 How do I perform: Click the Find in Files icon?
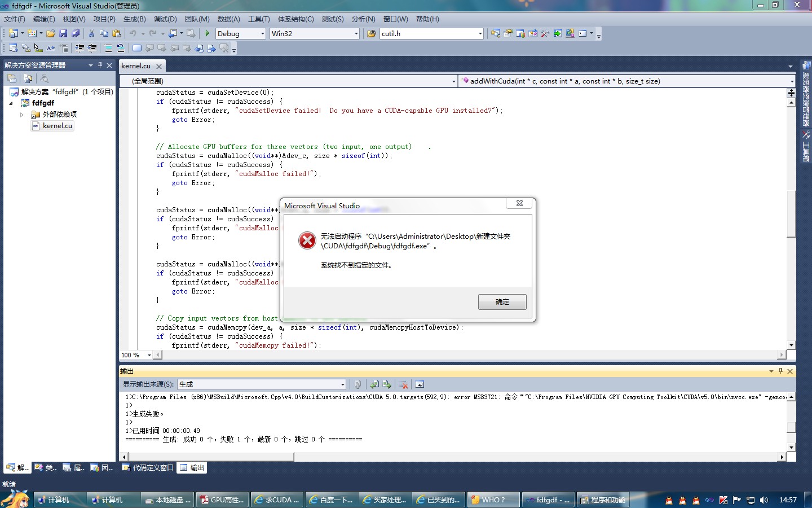pyautogui.click(x=371, y=34)
